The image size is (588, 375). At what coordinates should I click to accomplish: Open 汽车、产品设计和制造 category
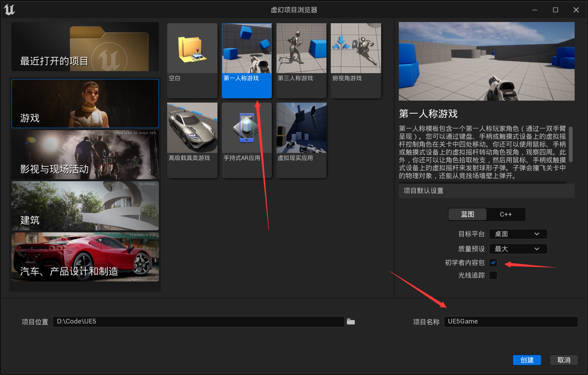[x=85, y=257]
